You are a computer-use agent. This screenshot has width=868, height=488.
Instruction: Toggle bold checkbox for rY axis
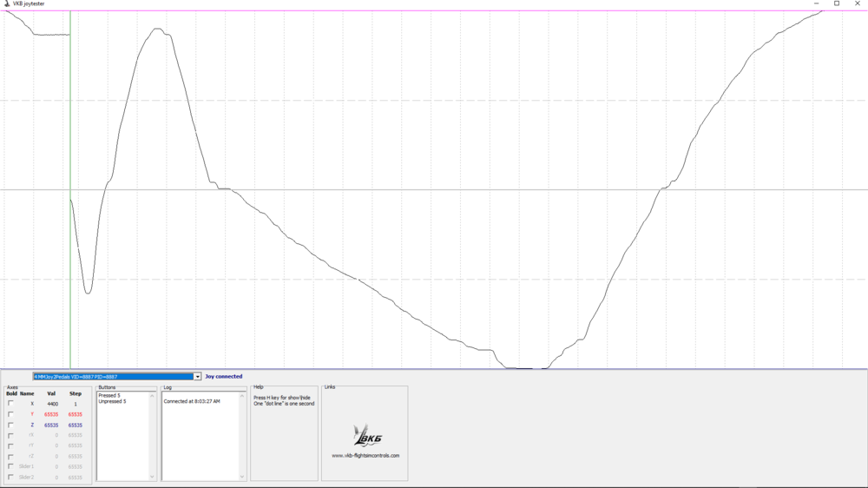(10, 446)
